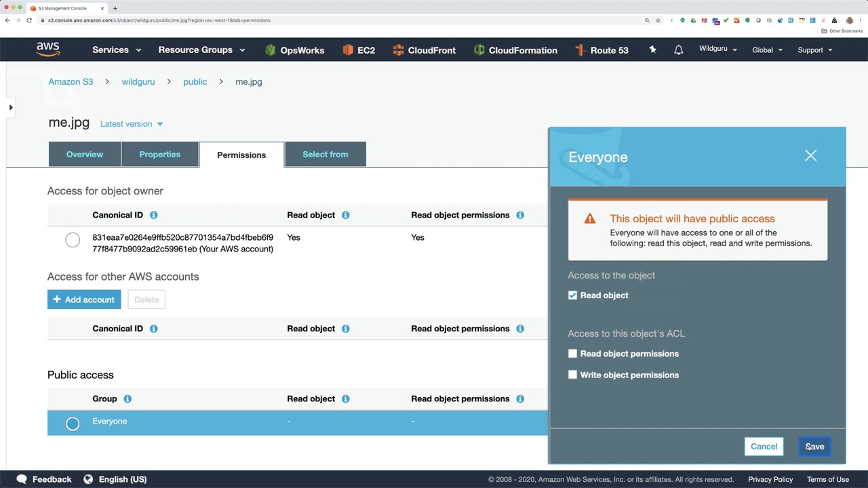
Task: Open the Global region dropdown
Action: pos(768,49)
